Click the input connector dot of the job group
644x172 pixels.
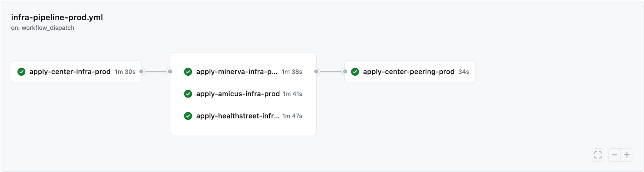click(x=170, y=72)
